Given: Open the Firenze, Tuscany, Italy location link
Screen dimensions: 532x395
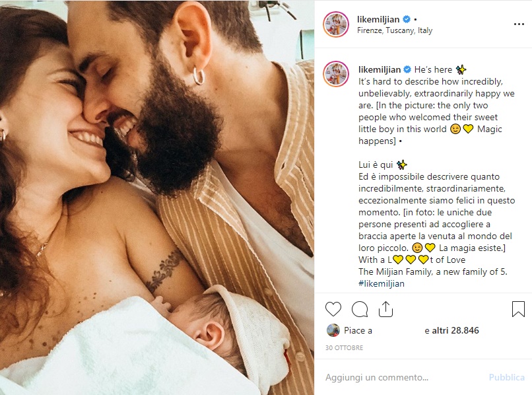Looking at the screenshot, I should point(395,30).
